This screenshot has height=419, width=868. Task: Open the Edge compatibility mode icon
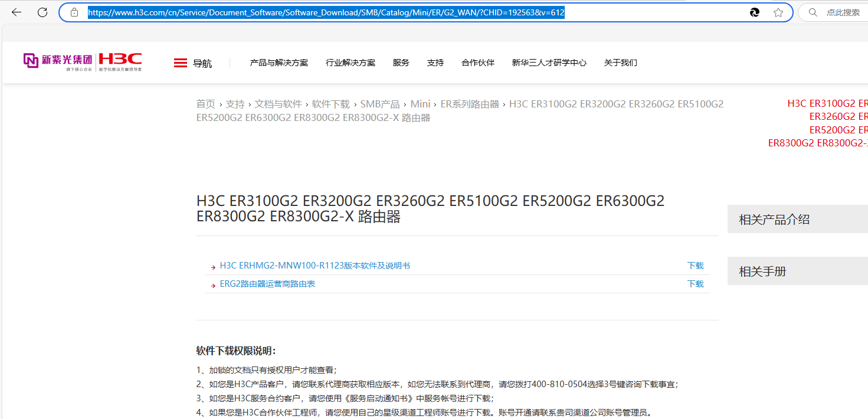click(754, 12)
